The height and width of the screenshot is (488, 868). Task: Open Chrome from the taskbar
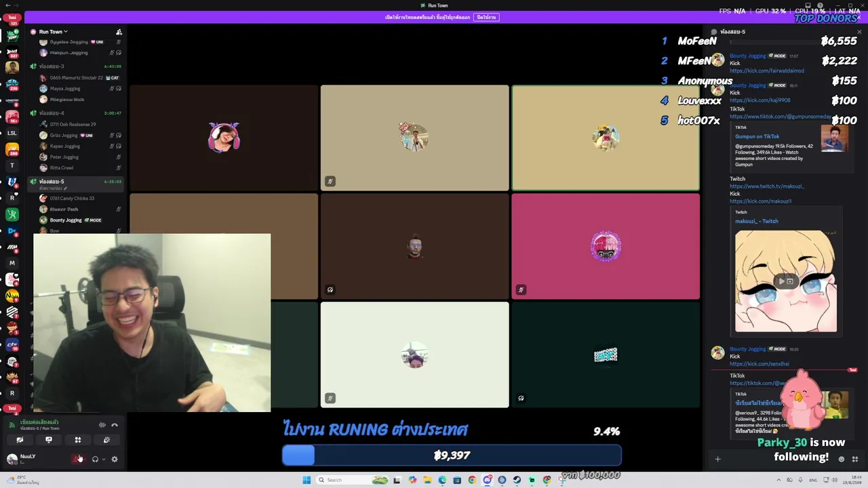[472, 480]
